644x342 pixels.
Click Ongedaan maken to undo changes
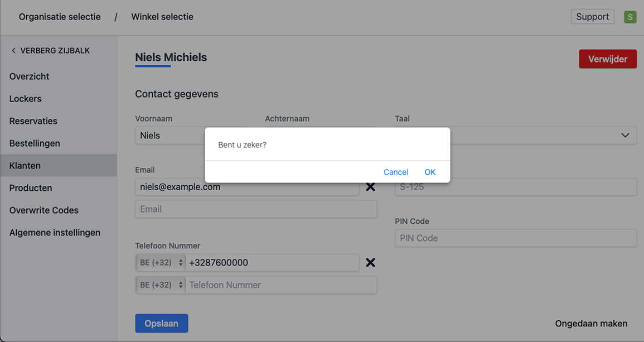pos(591,324)
